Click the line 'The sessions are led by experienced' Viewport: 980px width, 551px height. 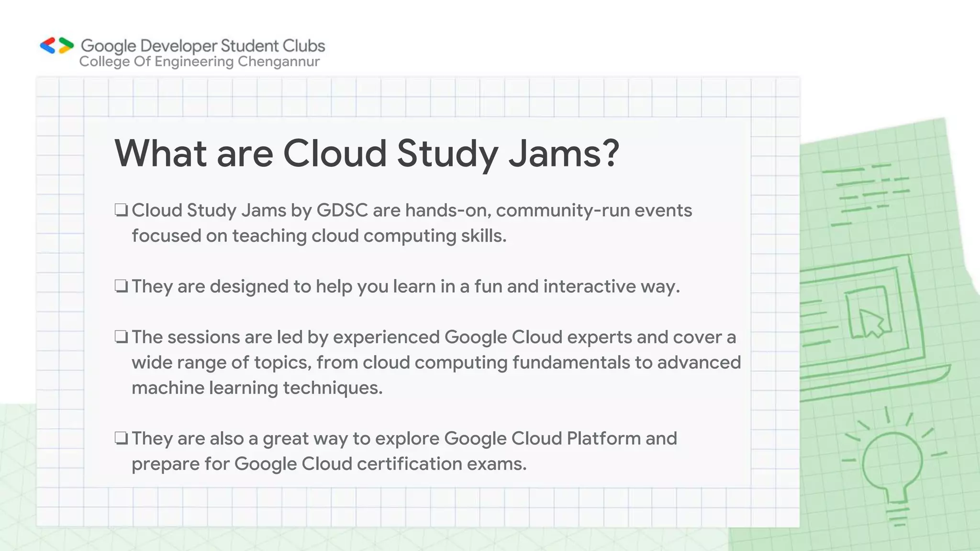434,337
